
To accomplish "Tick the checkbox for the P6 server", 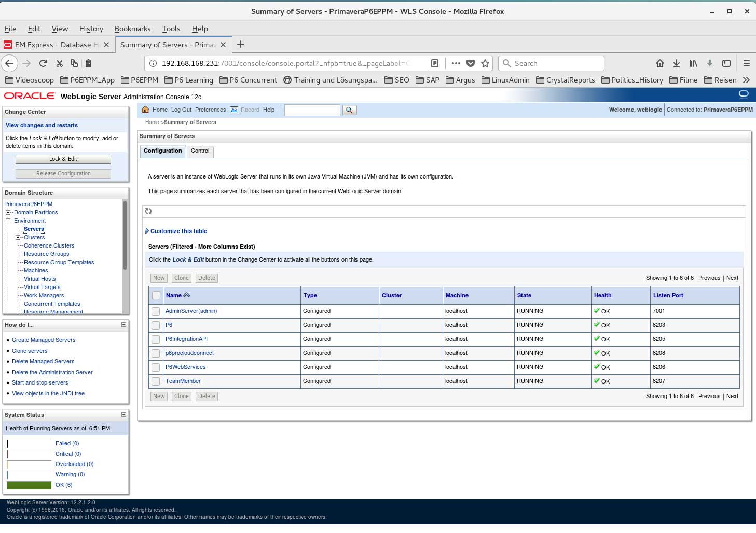I will (x=156, y=325).
